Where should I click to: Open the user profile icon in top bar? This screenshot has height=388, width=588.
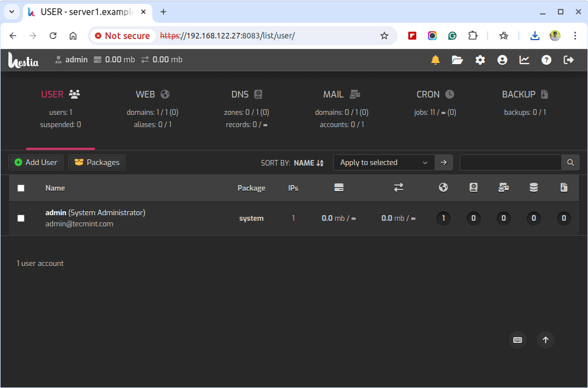502,60
